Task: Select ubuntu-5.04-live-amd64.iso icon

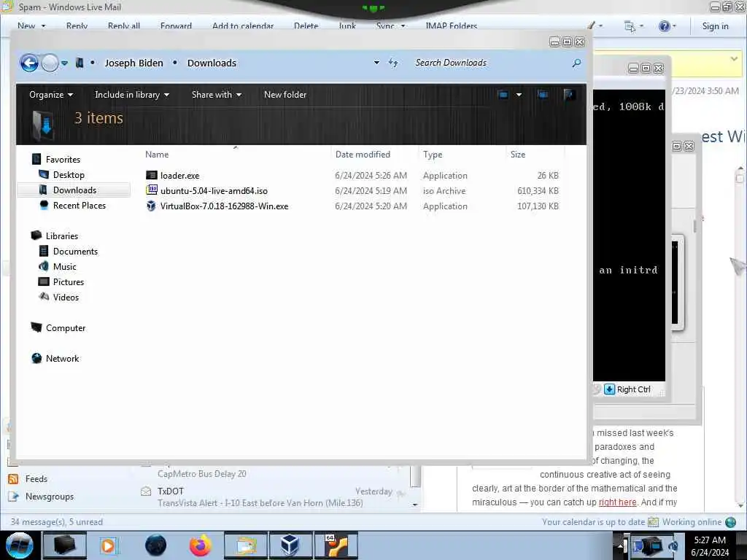Action: [x=152, y=190]
